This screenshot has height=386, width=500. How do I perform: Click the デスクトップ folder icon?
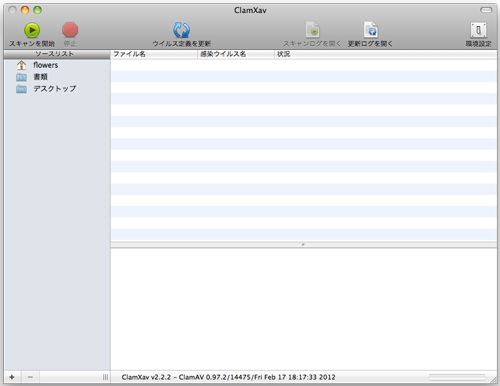(22, 89)
